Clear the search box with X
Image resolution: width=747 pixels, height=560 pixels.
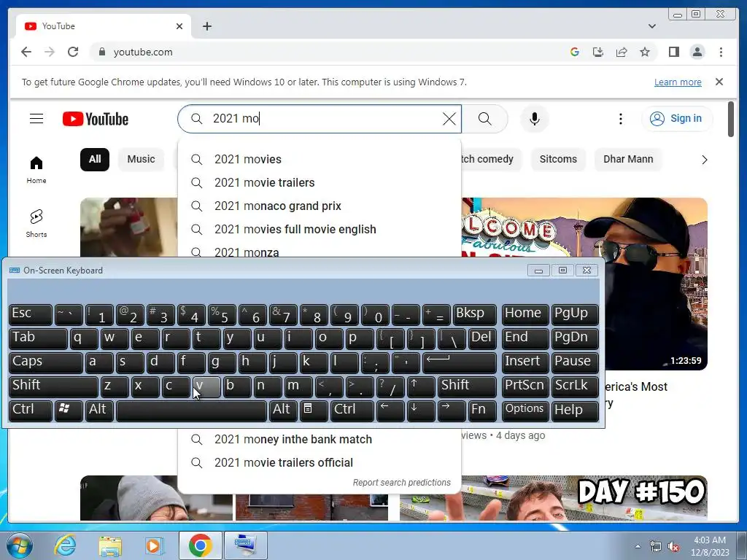pos(449,119)
